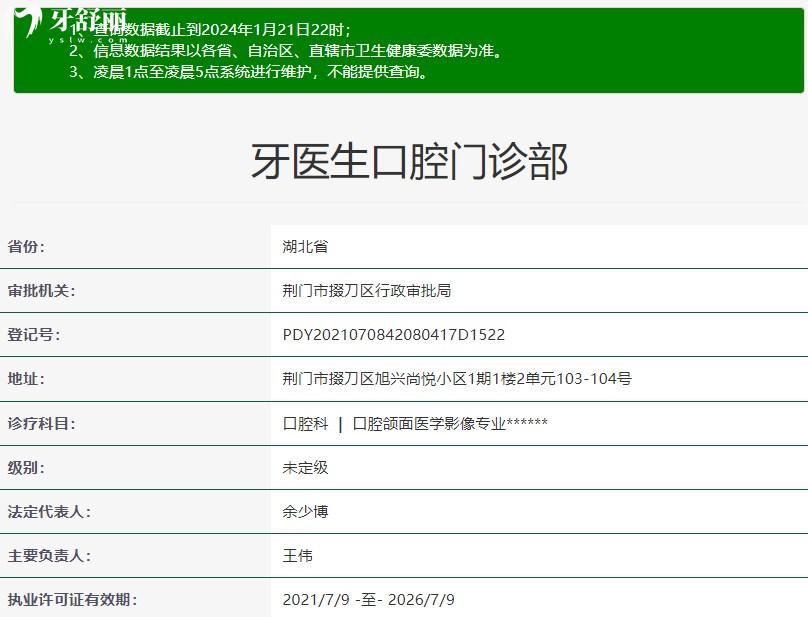
Task: Click the 省份 label
Action: (26, 246)
